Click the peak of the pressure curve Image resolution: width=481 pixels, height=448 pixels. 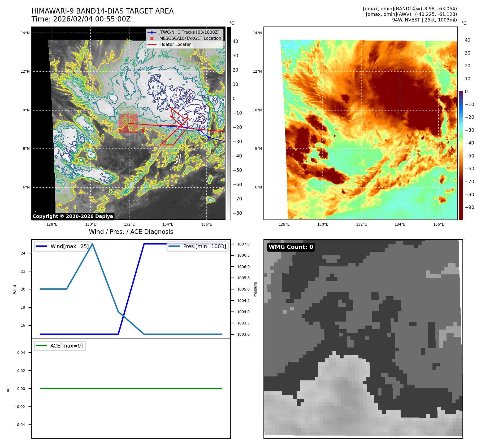point(92,244)
